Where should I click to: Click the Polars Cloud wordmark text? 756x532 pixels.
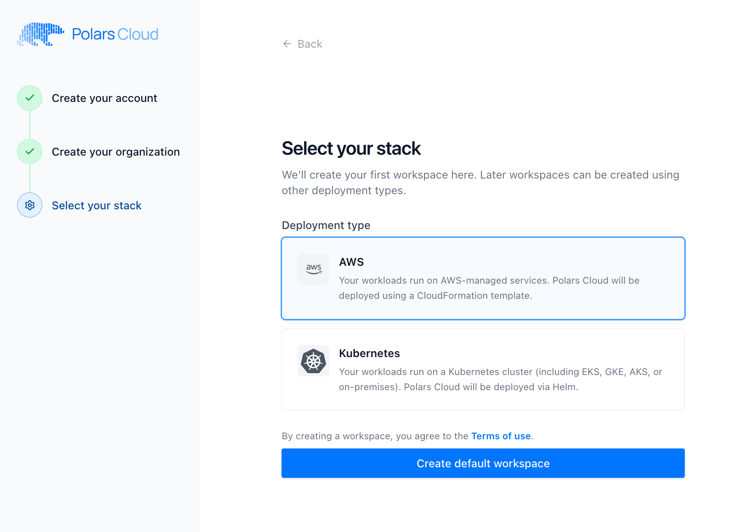click(115, 34)
